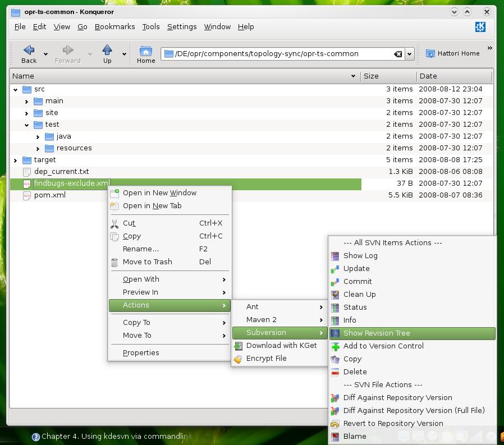Collapse the src folder tree
The image size is (504, 445).
tap(15, 90)
